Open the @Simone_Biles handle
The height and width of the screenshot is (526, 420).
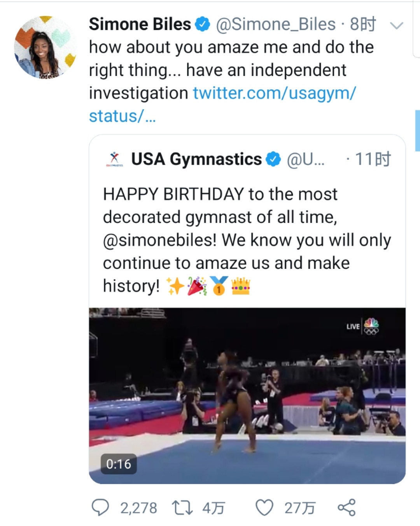pos(276,24)
